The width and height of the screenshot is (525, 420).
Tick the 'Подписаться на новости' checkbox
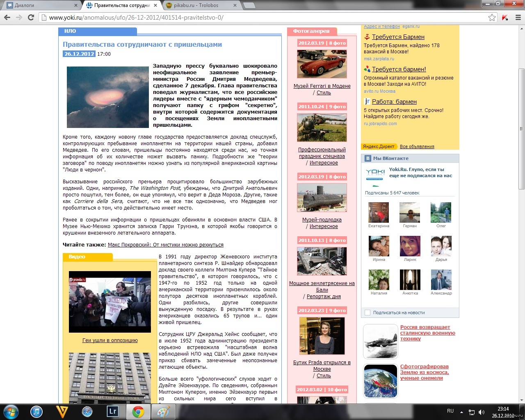(x=367, y=313)
